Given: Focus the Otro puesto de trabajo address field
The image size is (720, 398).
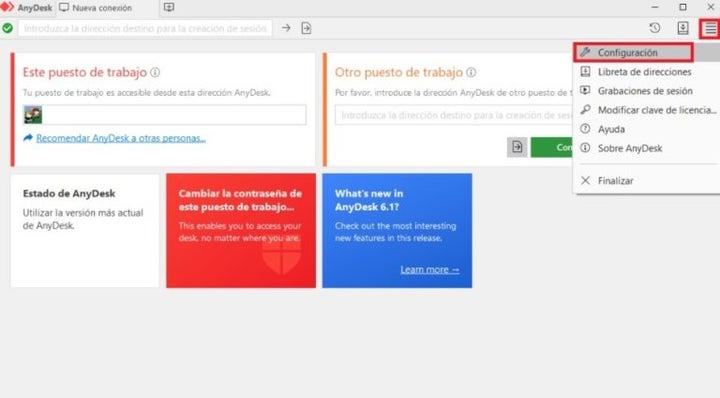Looking at the screenshot, I should point(454,115).
